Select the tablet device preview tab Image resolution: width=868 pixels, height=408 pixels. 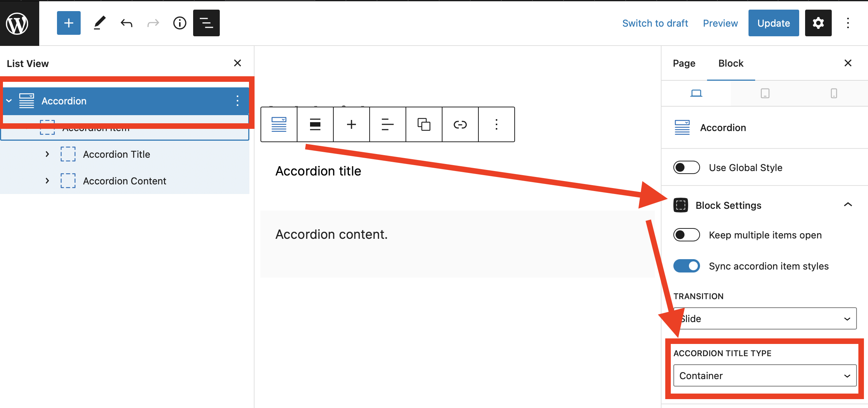[765, 93]
